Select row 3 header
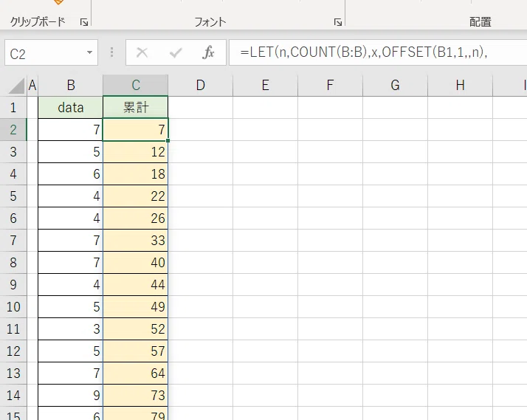The image size is (527, 420). click(13, 152)
